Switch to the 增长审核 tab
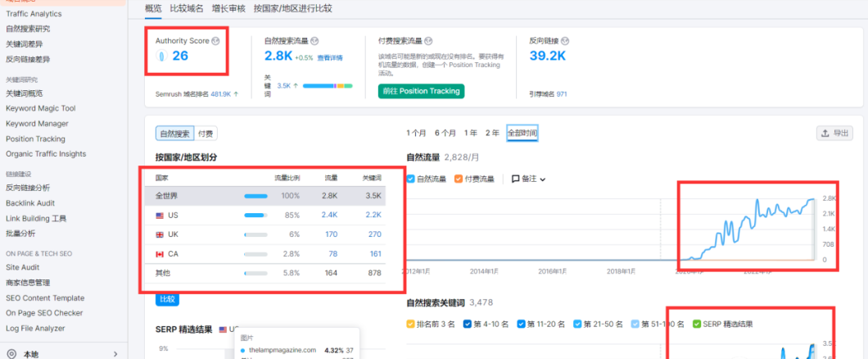The height and width of the screenshot is (359, 868). pos(228,8)
